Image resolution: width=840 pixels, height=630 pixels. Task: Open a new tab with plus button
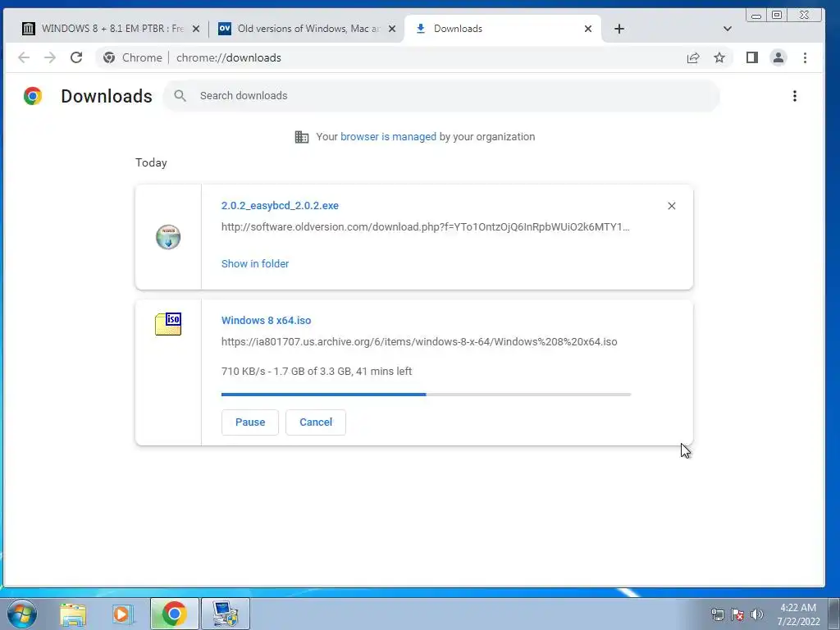[619, 29]
